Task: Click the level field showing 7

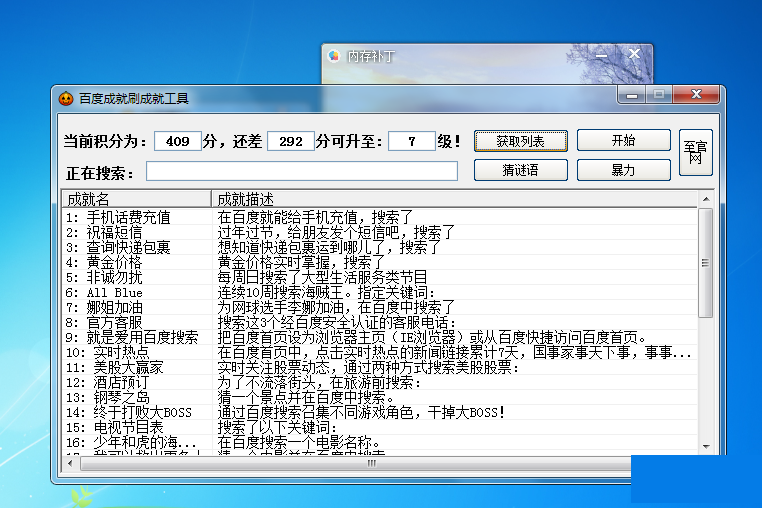Action: click(412, 141)
